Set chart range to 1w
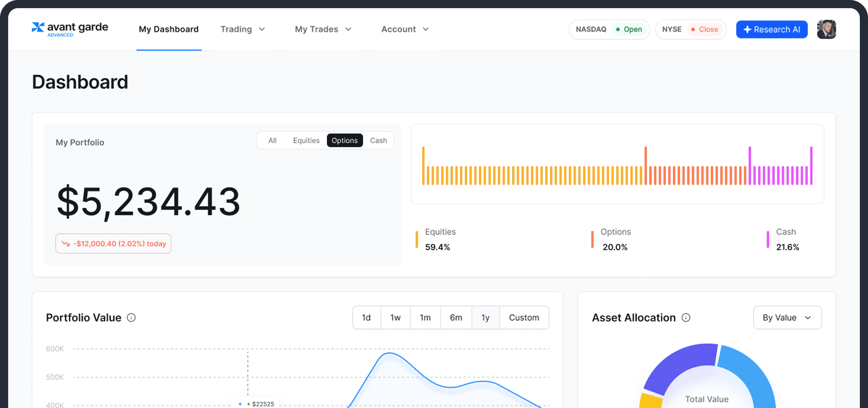The width and height of the screenshot is (868, 408). coord(395,317)
